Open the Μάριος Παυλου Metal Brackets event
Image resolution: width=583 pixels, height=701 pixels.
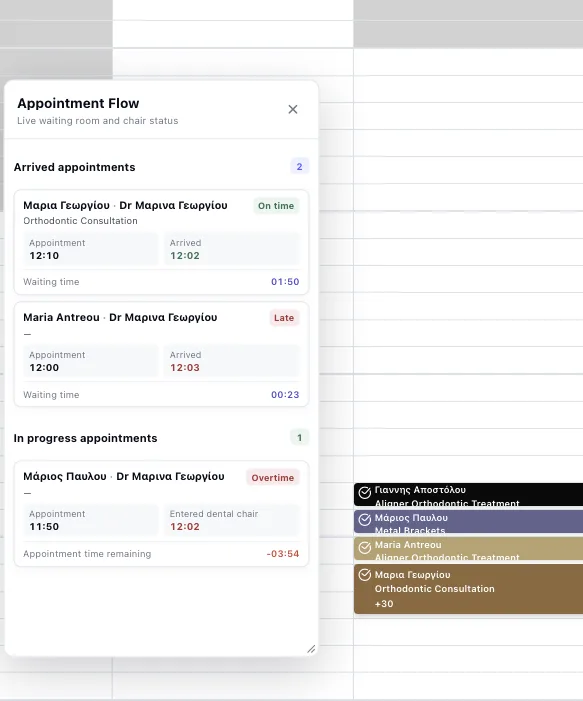[469, 522]
